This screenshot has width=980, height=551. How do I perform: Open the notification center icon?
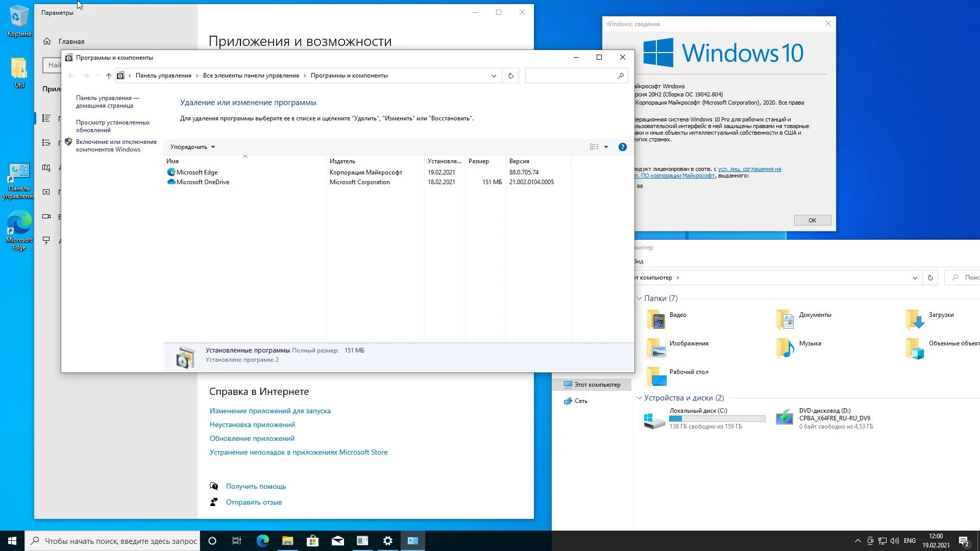click(964, 541)
